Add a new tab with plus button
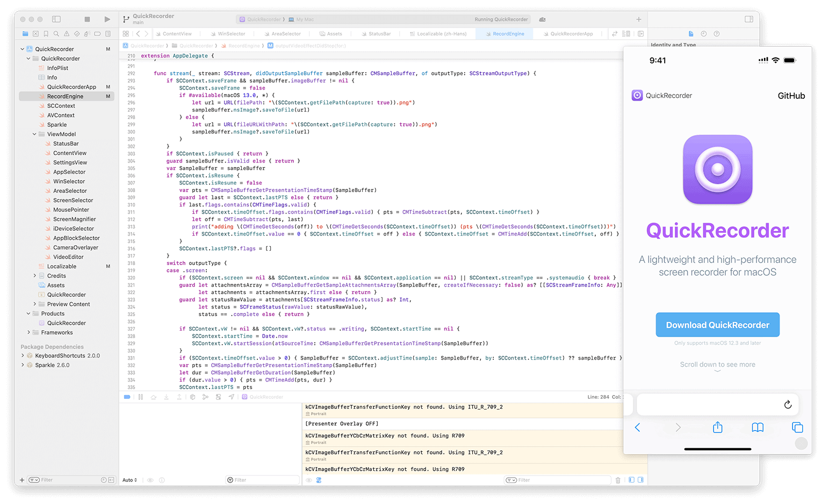Screen dimensions: 822x504 coord(639,19)
